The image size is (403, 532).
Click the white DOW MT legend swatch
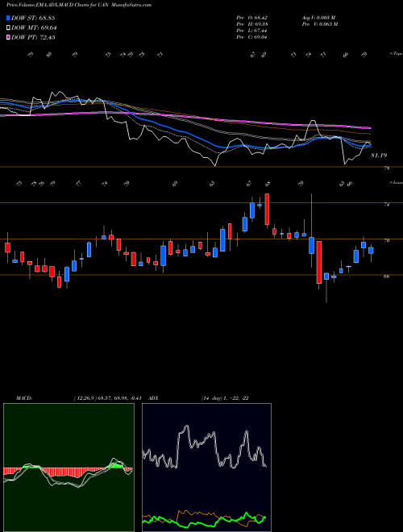click(8, 28)
